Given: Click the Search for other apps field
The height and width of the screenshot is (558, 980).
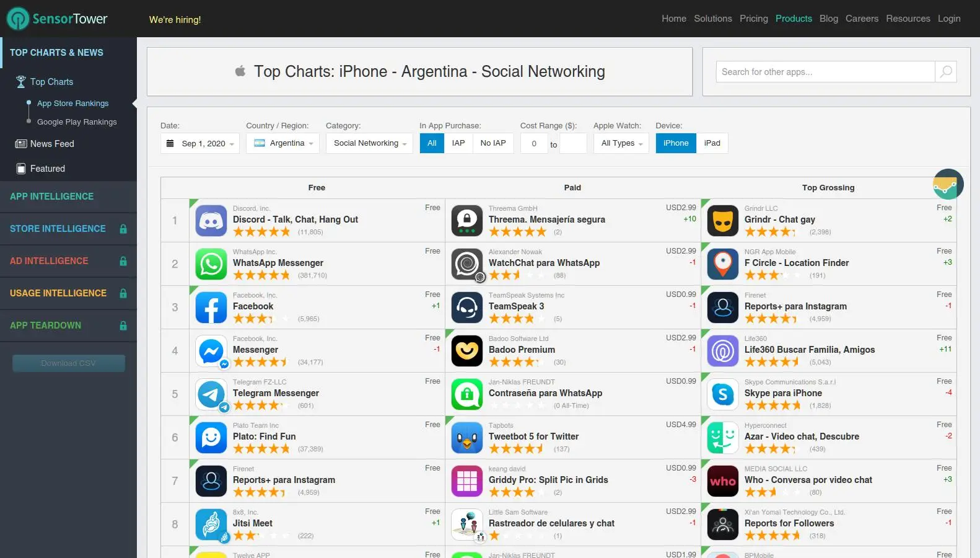Looking at the screenshot, I should pos(825,72).
